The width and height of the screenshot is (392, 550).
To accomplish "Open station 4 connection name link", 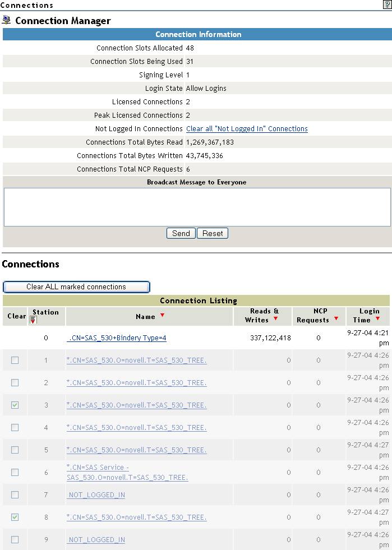I will coord(136,428).
